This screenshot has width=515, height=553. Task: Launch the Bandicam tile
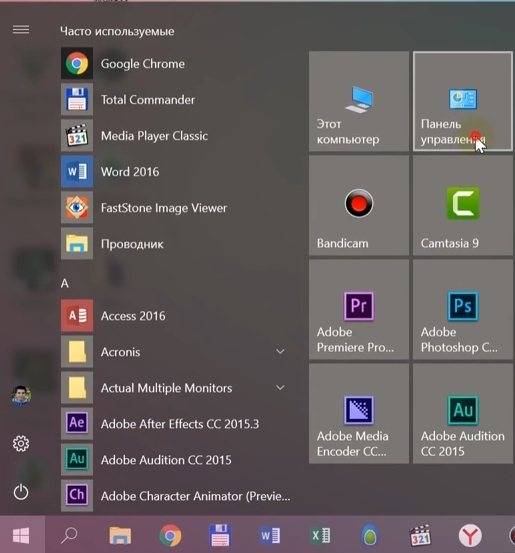[x=359, y=206]
